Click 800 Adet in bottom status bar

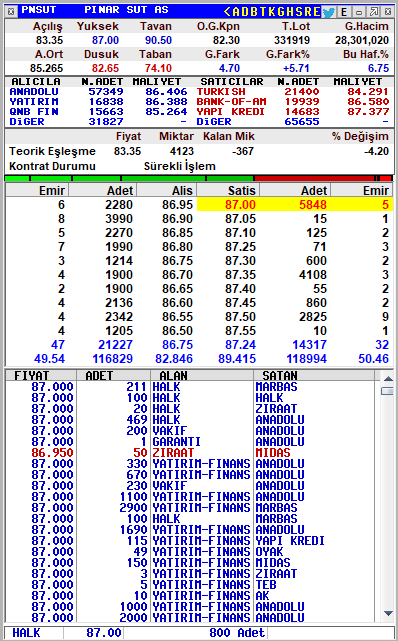(237, 633)
